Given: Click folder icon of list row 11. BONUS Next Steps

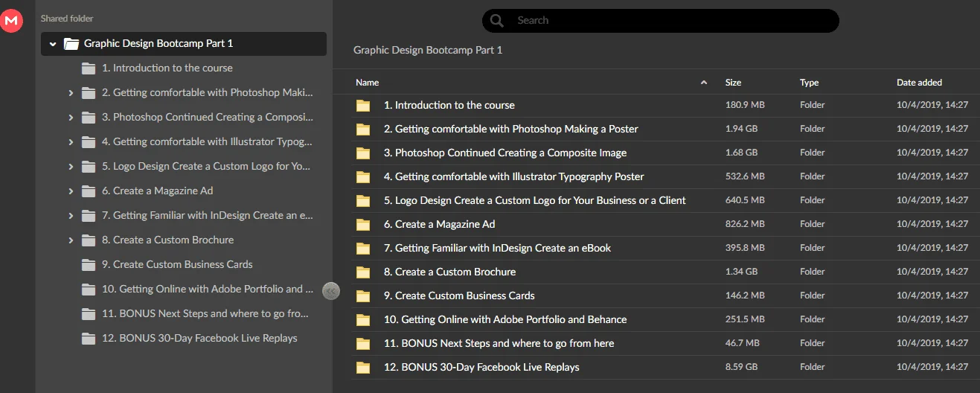Looking at the screenshot, I should coord(363,344).
